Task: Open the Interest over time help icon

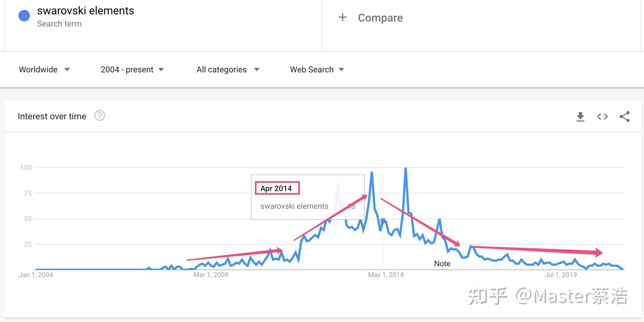Action: click(x=100, y=116)
